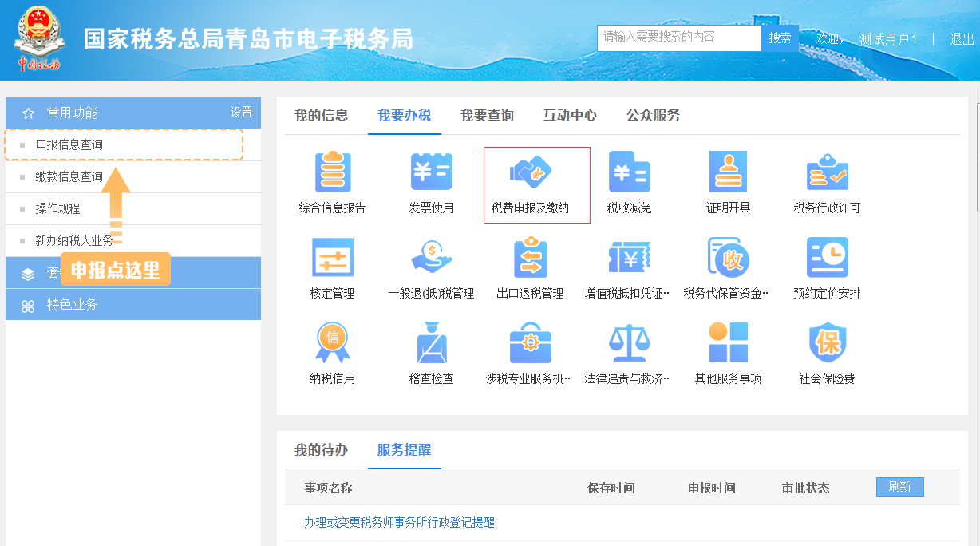Switch to the 我要查询 tab
Viewport: 980px width, 546px height.
tap(487, 116)
